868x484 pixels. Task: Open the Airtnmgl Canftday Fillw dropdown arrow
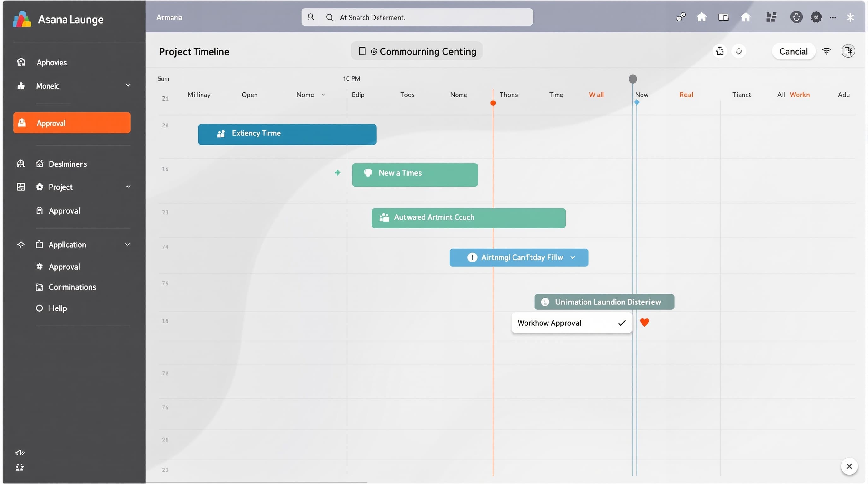pyautogui.click(x=572, y=257)
